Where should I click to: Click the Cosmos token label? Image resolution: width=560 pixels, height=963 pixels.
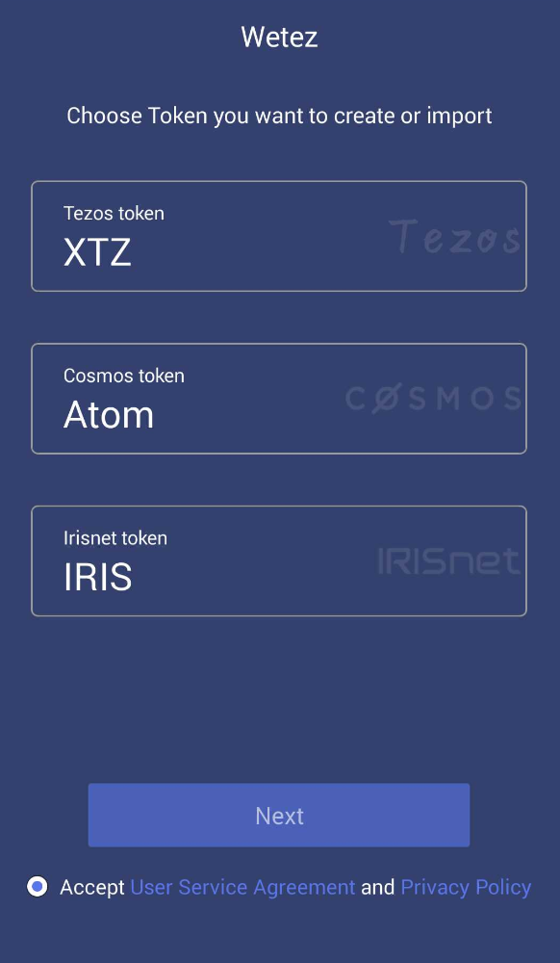tap(124, 376)
